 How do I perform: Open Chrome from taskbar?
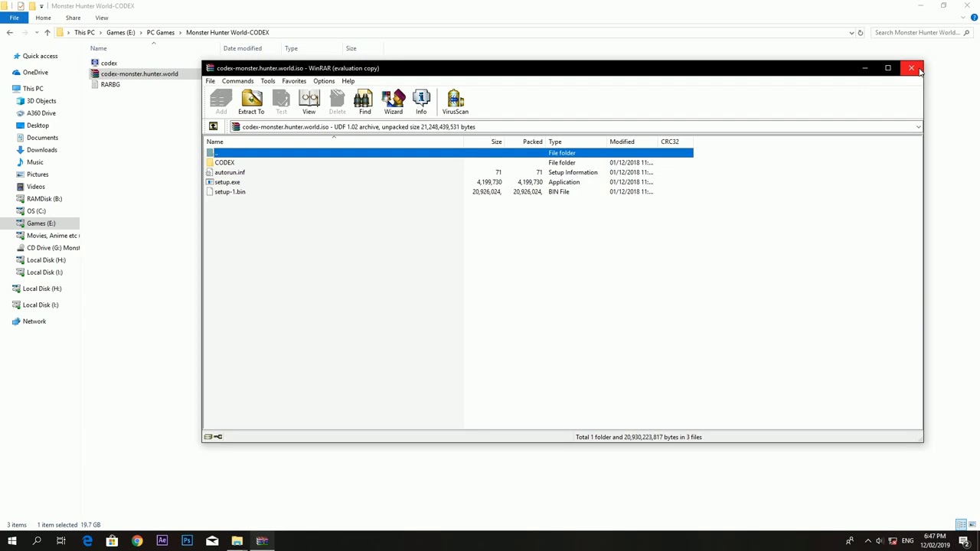click(x=137, y=541)
